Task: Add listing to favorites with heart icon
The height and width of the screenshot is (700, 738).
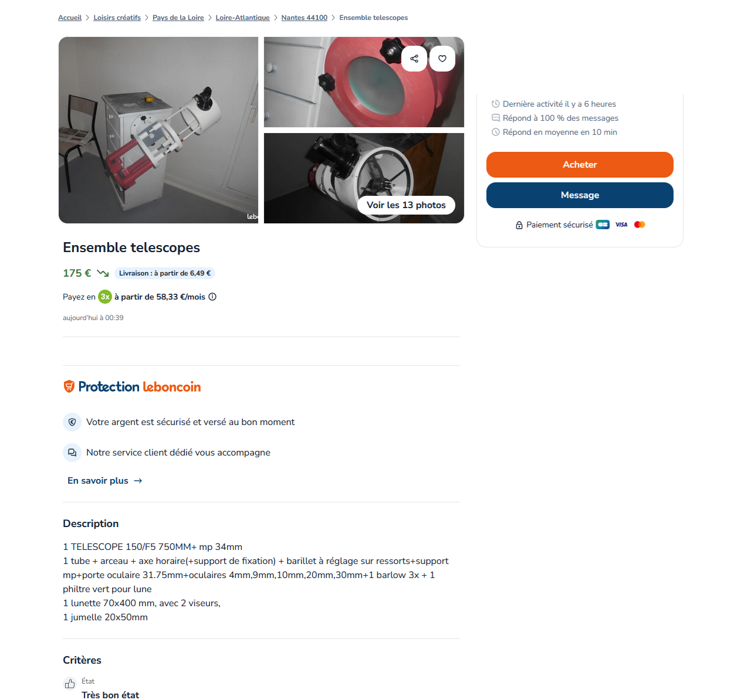Action: (x=442, y=59)
